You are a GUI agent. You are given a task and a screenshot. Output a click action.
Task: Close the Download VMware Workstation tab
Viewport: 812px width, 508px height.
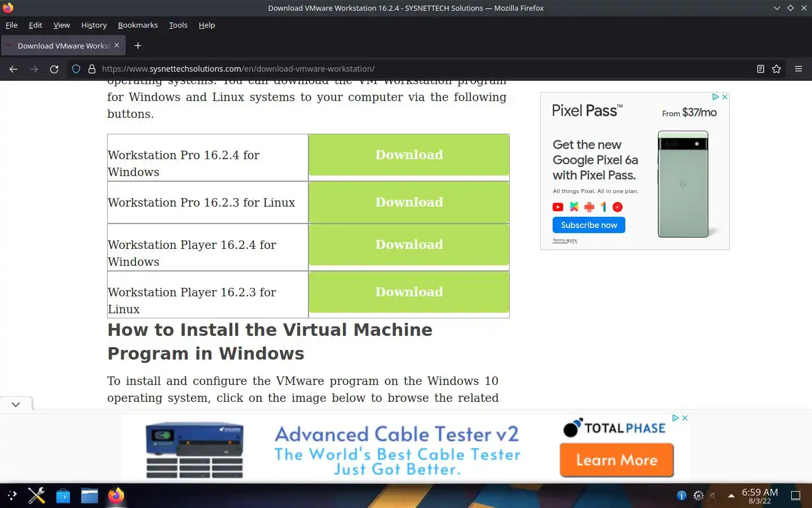click(x=117, y=45)
